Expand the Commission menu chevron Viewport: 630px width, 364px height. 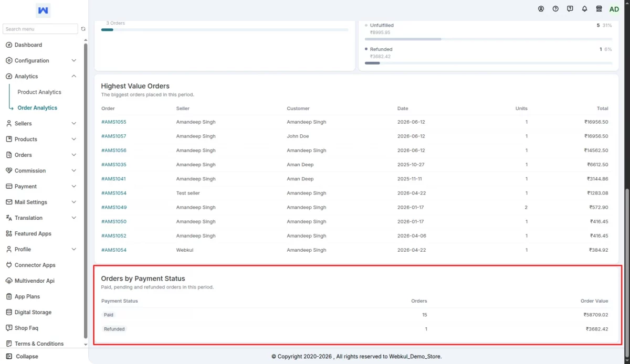click(73, 171)
